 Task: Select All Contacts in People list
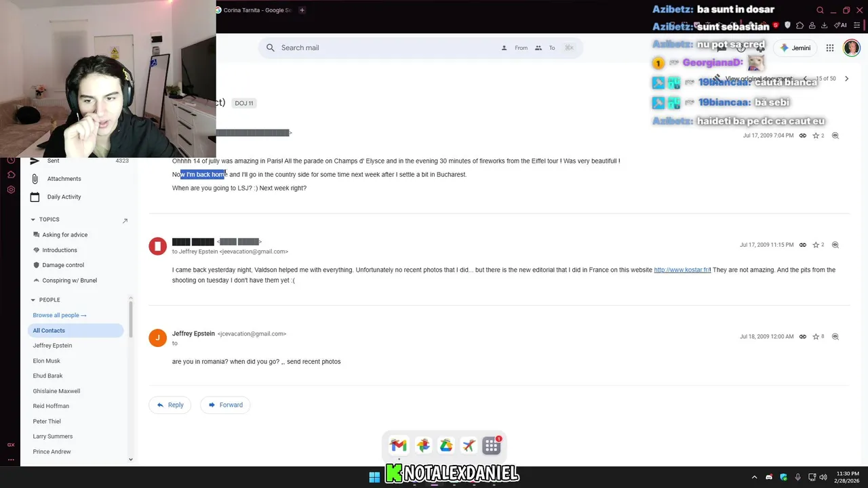tap(75, 331)
